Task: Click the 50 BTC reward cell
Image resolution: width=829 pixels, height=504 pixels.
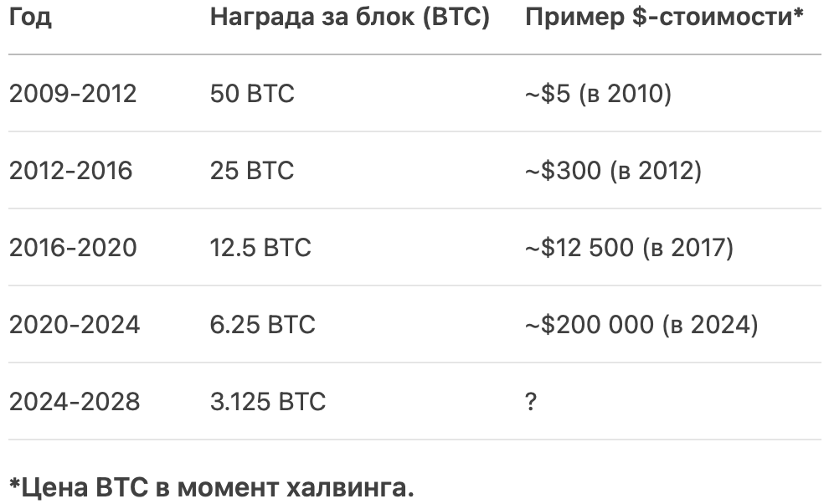Action: click(x=252, y=94)
